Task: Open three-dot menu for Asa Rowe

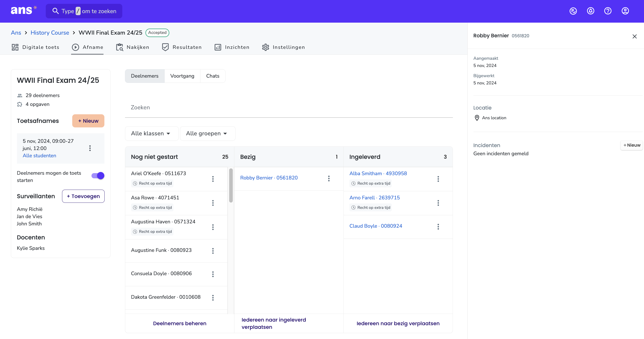Action: point(213,203)
